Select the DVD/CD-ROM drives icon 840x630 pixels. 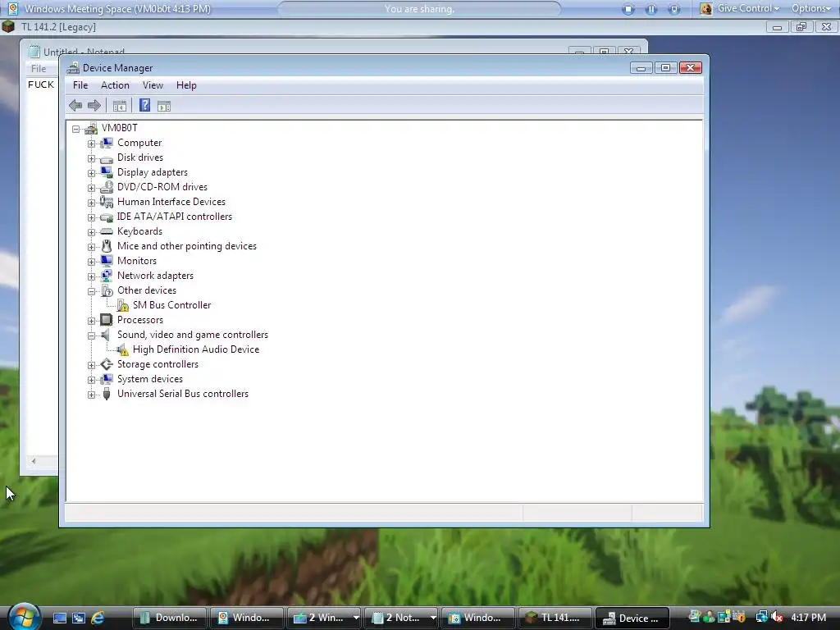(x=107, y=187)
